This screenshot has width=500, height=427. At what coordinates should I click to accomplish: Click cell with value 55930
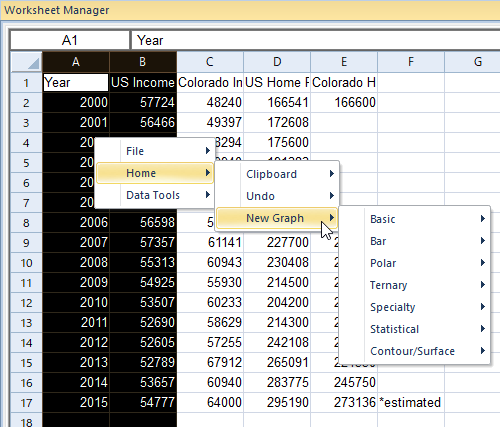pos(210,282)
